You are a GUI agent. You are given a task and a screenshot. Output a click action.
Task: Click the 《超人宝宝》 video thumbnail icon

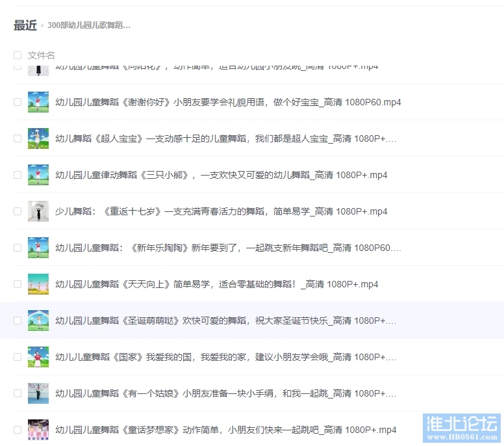point(38,138)
